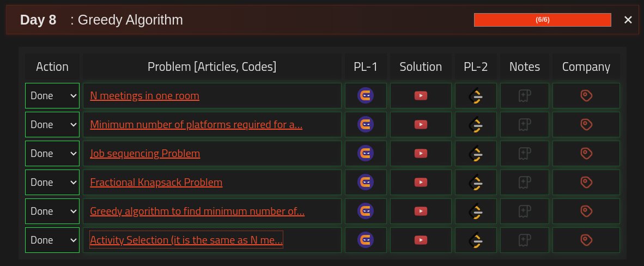Open PL-1 coding icon for N meetings in one room
Viewport: 644px width, 266px height.
click(366, 95)
